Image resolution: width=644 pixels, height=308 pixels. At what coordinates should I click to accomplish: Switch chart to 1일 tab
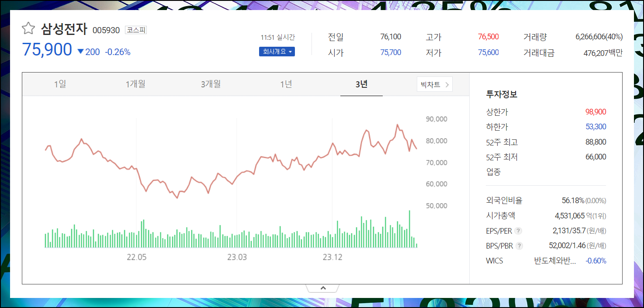pyautogui.click(x=60, y=84)
